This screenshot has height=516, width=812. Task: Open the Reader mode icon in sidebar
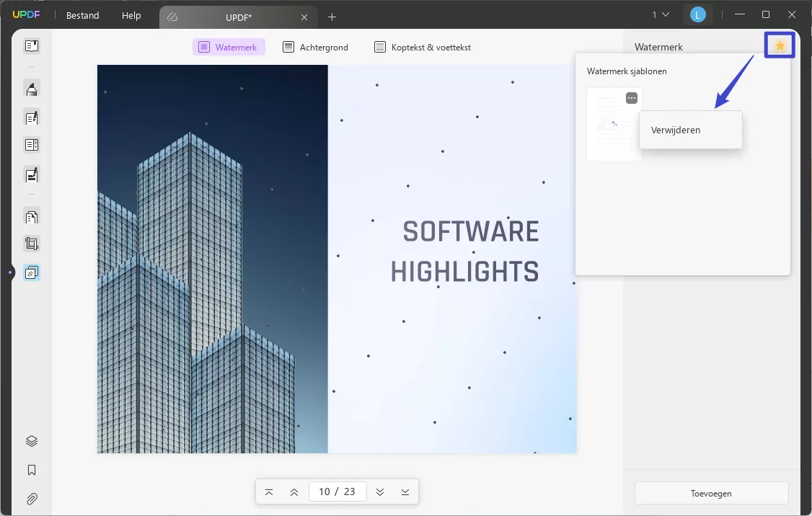tap(32, 46)
